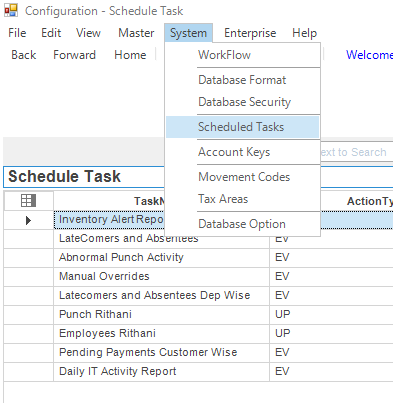Screen dimensions: 393x403
Task: Select the Abnormal Punch Activity row
Action: pos(198,257)
